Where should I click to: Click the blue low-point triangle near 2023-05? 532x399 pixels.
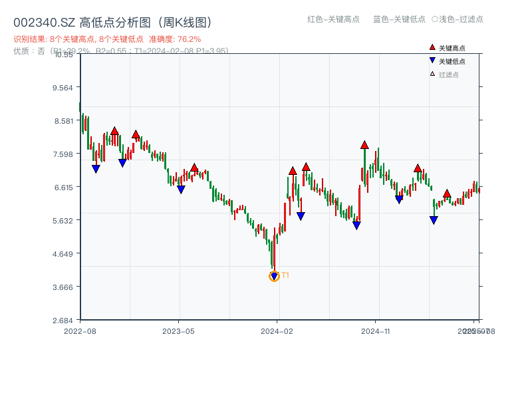click(x=181, y=190)
